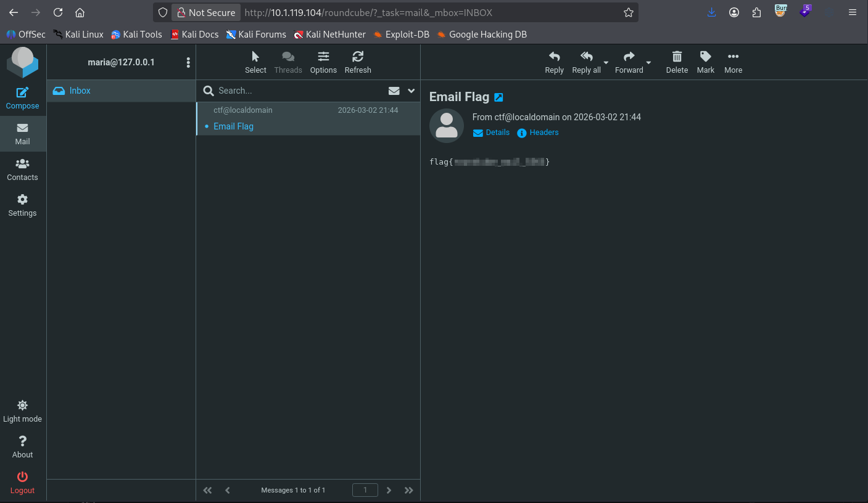Refresh the message list
This screenshot has width=868, height=503.
click(358, 62)
